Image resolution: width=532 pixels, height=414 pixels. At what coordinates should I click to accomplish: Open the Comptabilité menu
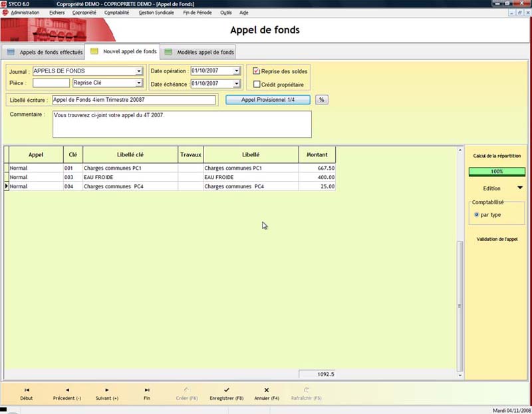[117, 13]
